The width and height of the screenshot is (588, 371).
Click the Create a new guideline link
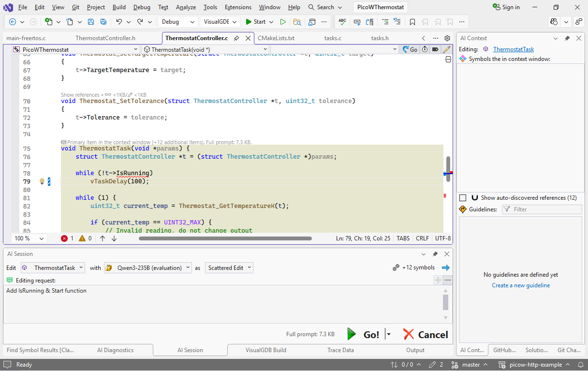520,285
